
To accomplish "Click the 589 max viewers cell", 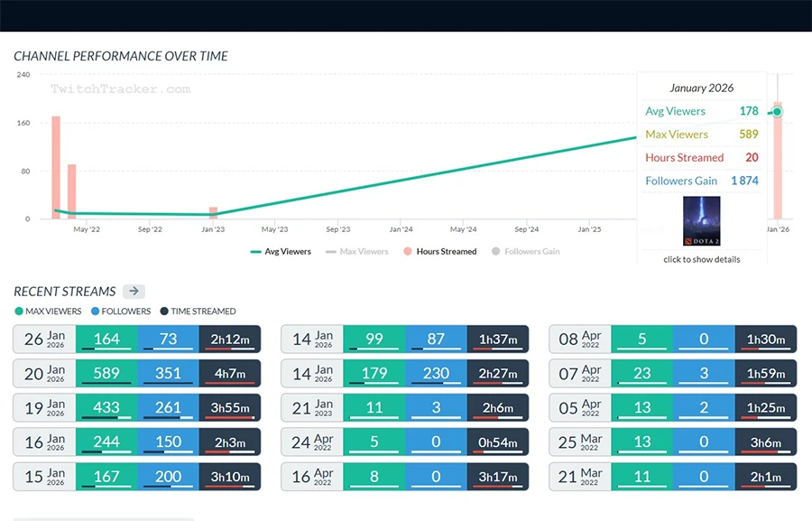I will coord(106,374).
